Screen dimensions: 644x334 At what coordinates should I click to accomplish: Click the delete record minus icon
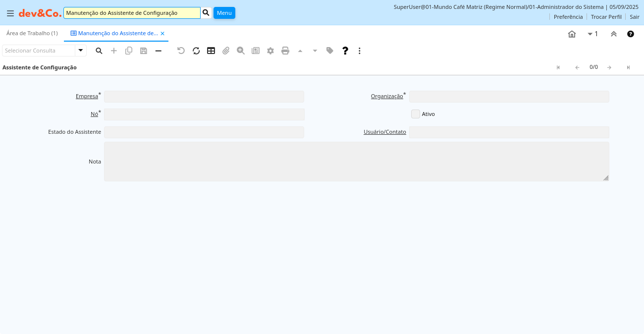(159, 51)
